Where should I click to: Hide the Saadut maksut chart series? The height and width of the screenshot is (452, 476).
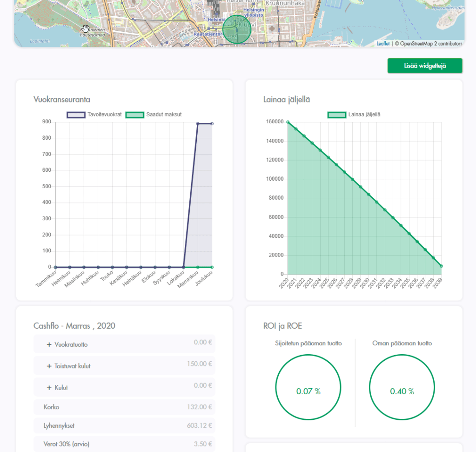coord(154,115)
